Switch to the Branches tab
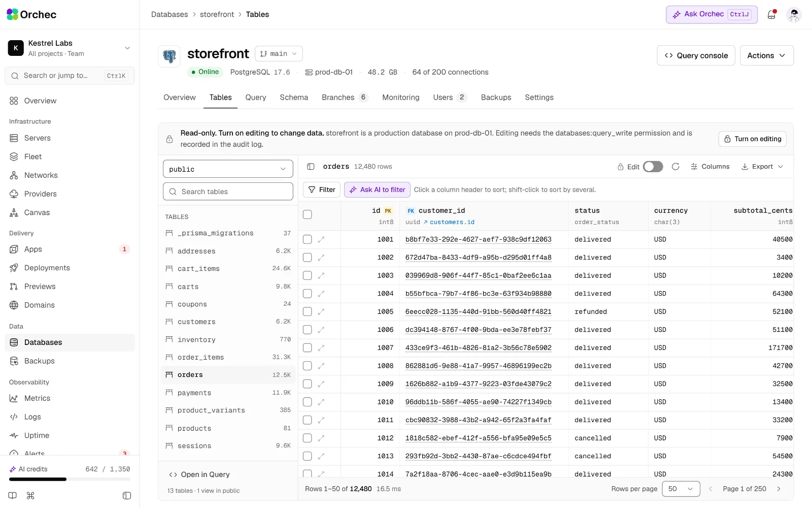The image size is (812, 508). click(345, 98)
